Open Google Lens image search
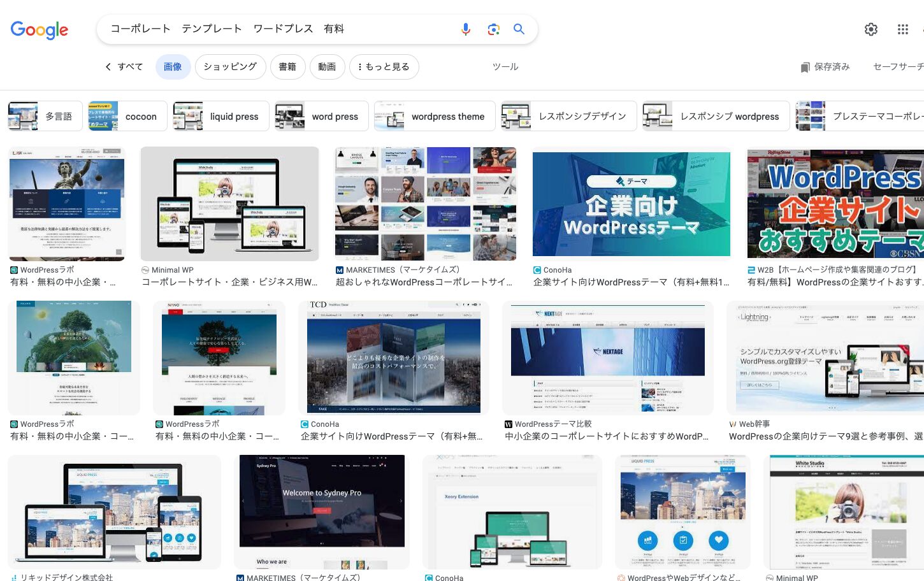 click(x=493, y=29)
